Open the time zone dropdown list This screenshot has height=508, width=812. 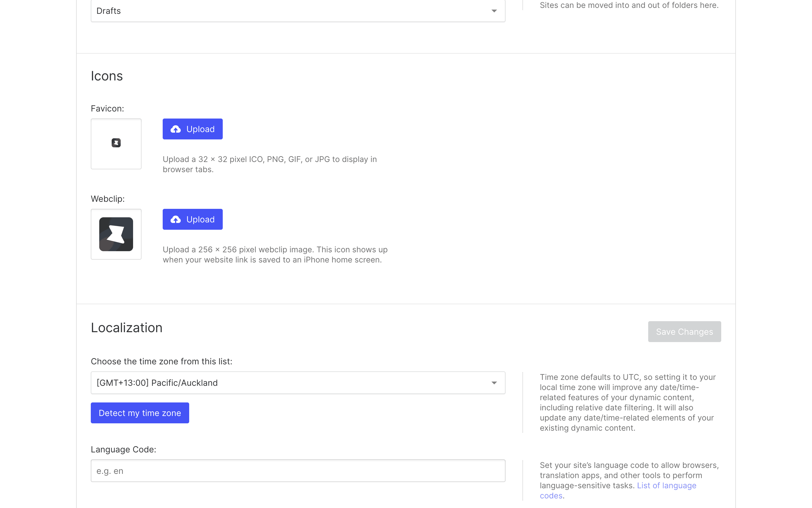[x=298, y=383]
